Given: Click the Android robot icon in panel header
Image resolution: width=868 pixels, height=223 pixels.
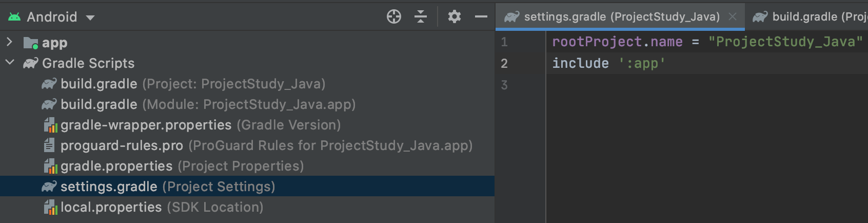Looking at the screenshot, I should [x=14, y=17].
